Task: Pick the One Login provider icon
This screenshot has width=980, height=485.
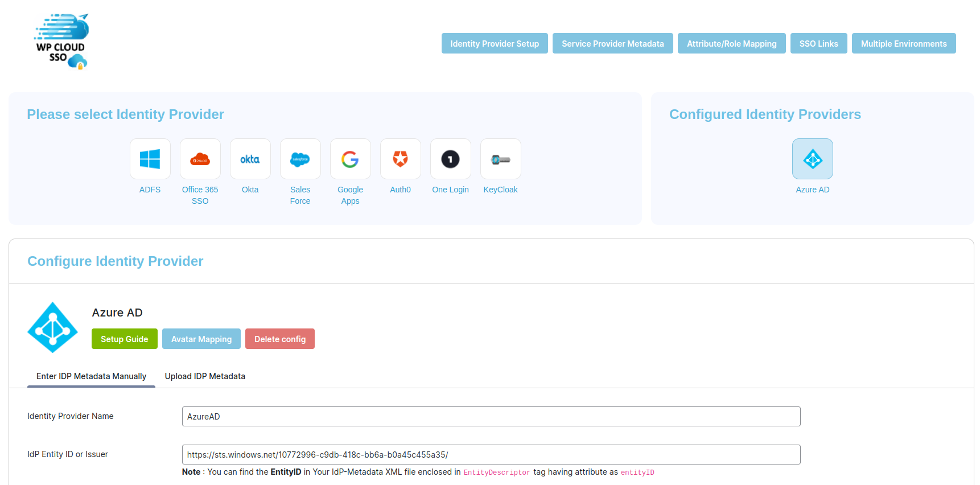Action: (451, 159)
